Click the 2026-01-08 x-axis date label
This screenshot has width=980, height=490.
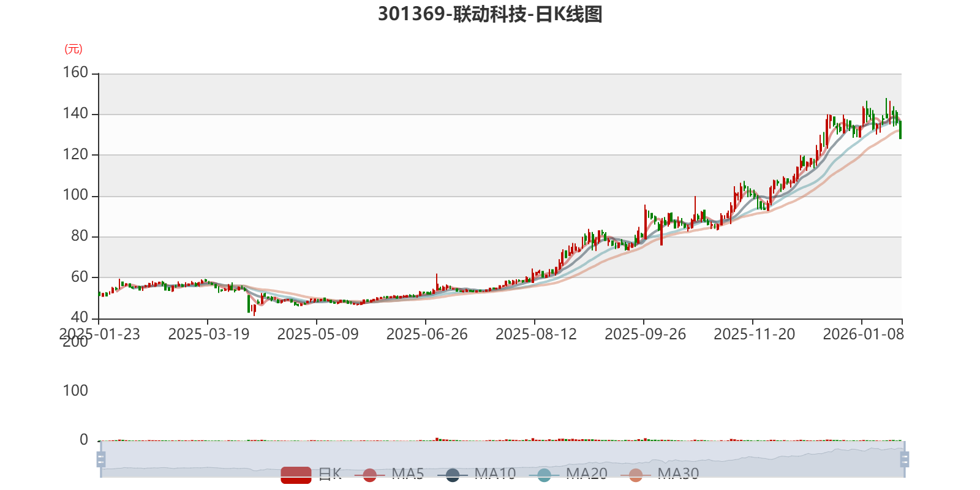863,334
